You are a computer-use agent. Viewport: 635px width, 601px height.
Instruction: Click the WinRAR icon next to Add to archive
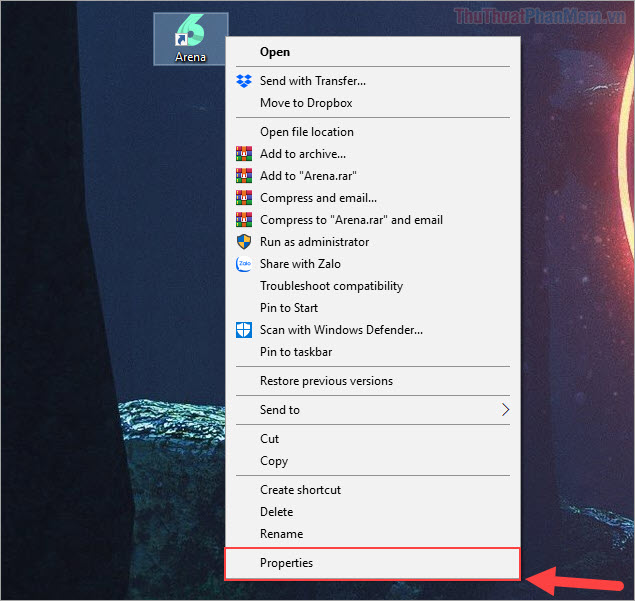point(244,154)
